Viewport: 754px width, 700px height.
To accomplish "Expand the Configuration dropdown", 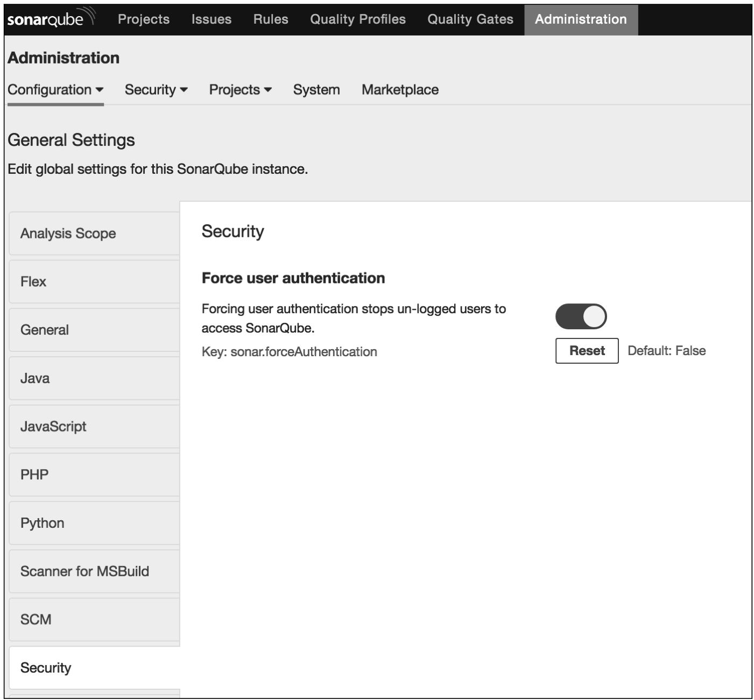I will pyautogui.click(x=55, y=90).
